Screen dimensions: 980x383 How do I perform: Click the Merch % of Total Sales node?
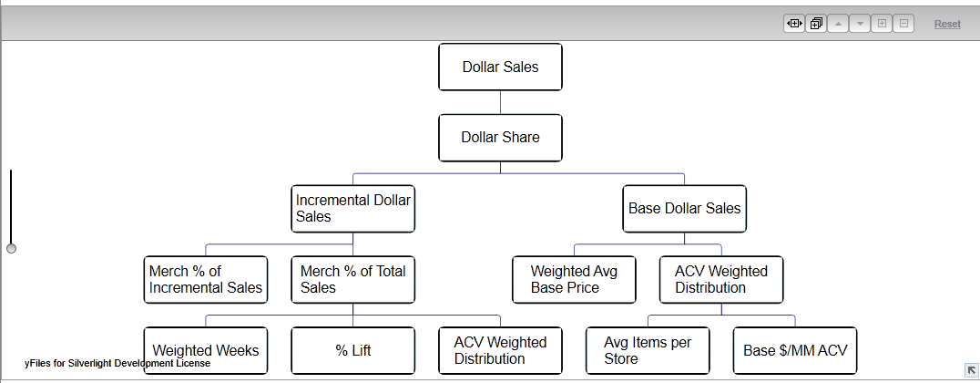[353, 280]
